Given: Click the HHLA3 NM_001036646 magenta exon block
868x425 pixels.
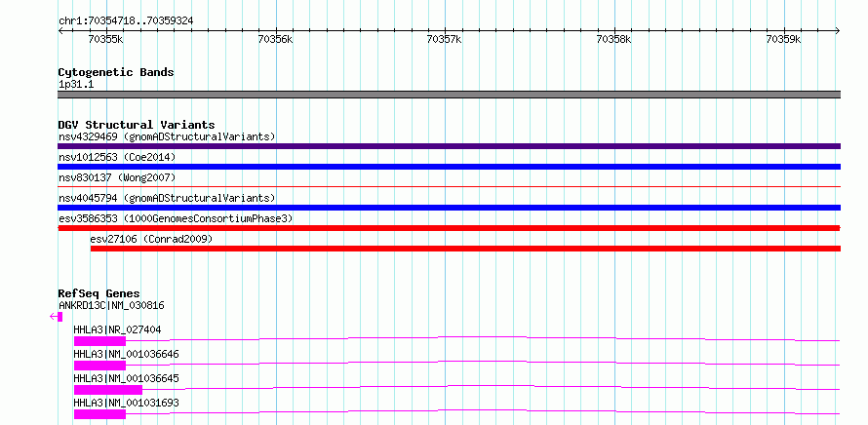Looking at the screenshot, I should coord(99,366).
